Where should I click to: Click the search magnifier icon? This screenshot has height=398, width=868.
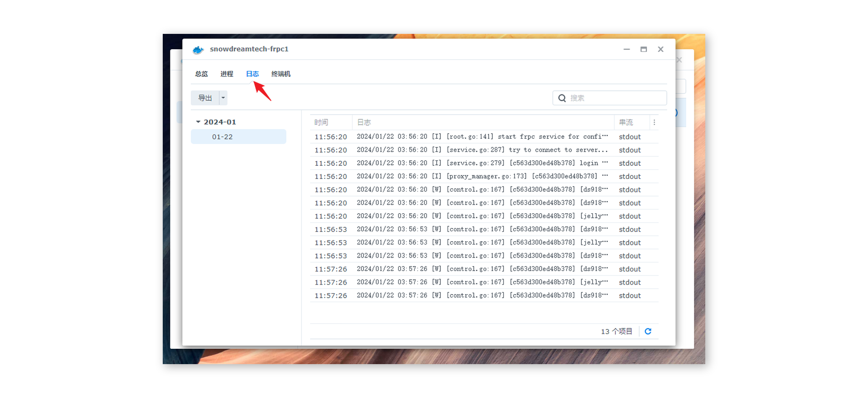click(x=562, y=98)
